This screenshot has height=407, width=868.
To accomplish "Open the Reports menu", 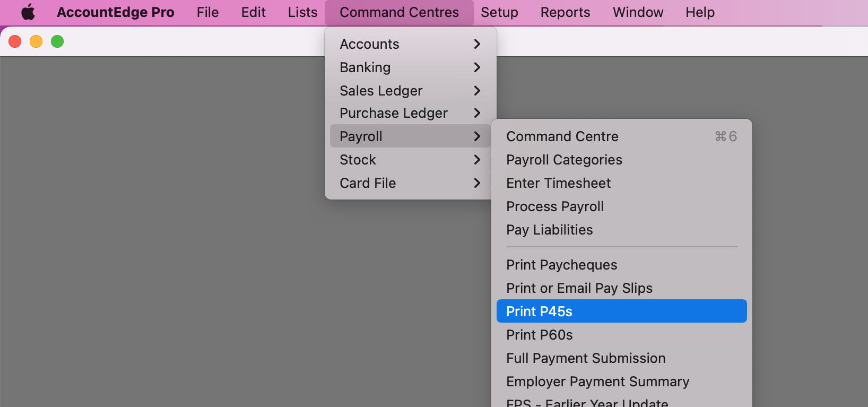I will pos(565,12).
